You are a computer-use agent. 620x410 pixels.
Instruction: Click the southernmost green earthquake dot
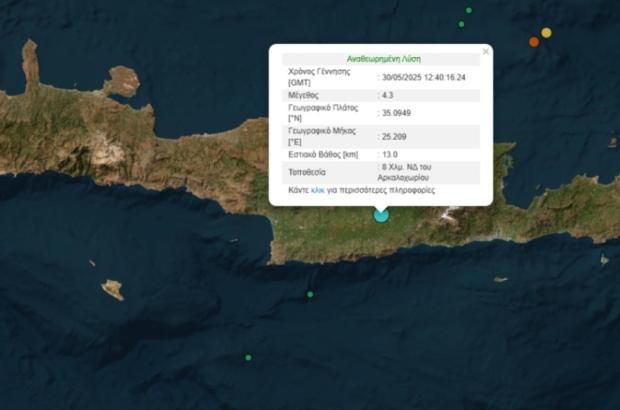249,357
